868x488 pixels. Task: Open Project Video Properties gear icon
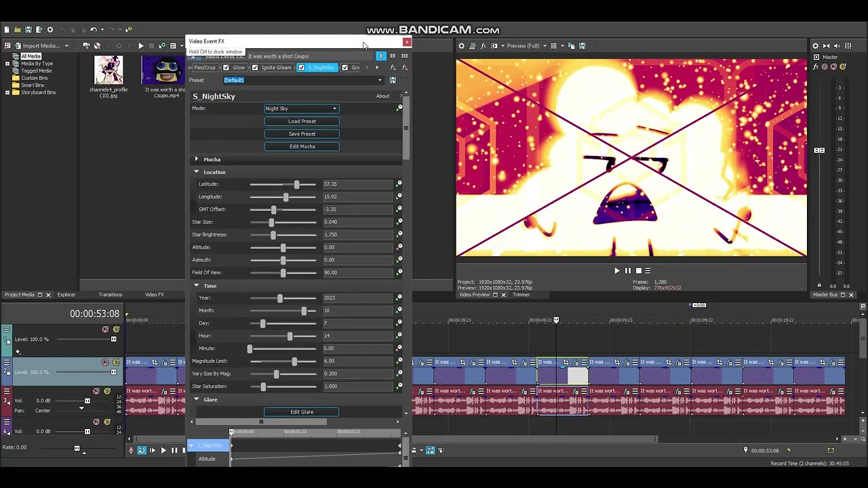click(462, 45)
